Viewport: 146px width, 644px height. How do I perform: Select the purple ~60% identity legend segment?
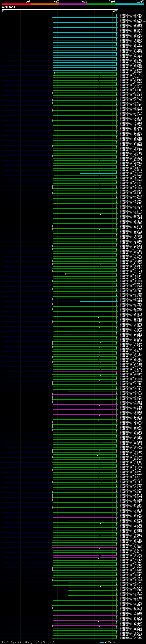(73, 4)
